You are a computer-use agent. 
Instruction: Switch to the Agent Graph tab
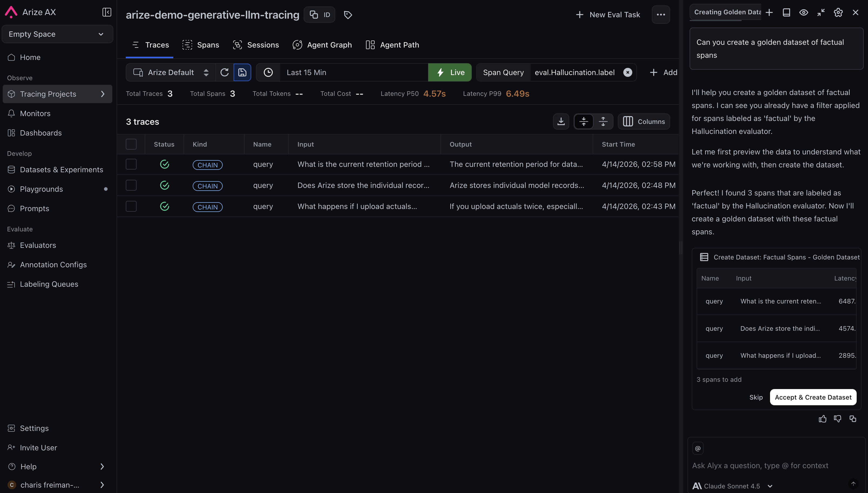pyautogui.click(x=322, y=45)
